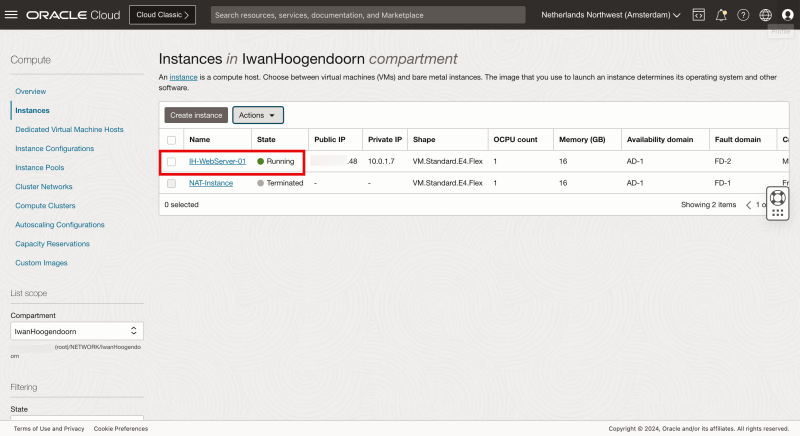The width and height of the screenshot is (800, 436).
Task: Open Dedicated Virtual Machine Hosts
Action: tap(69, 130)
